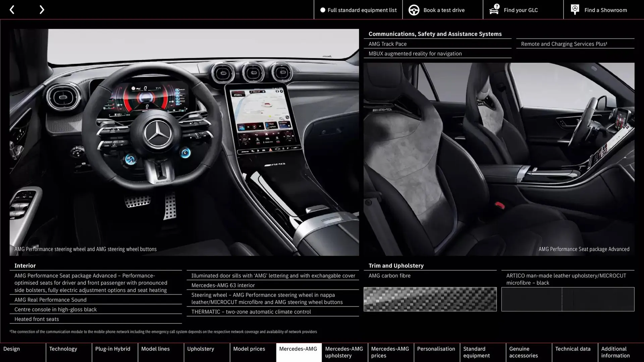Click the network coverage footnote text
Image resolution: width=644 pixels, height=362 pixels.
163,332
